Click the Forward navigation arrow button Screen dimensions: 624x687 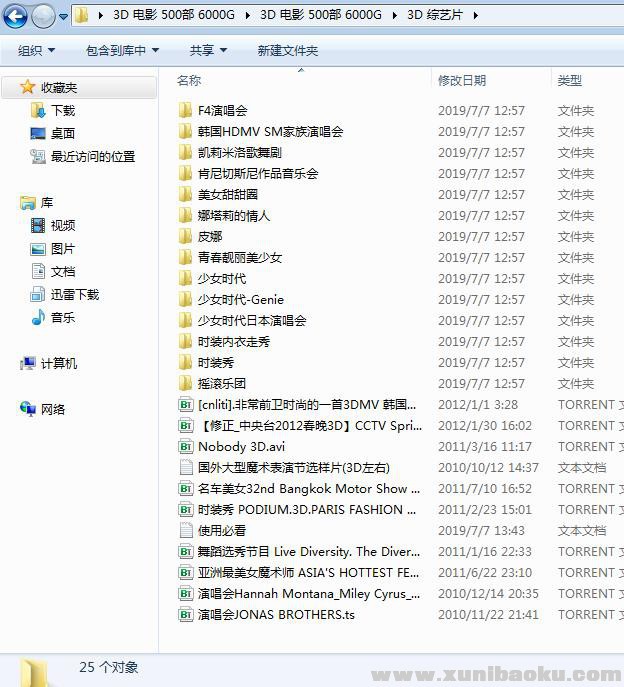(43, 16)
